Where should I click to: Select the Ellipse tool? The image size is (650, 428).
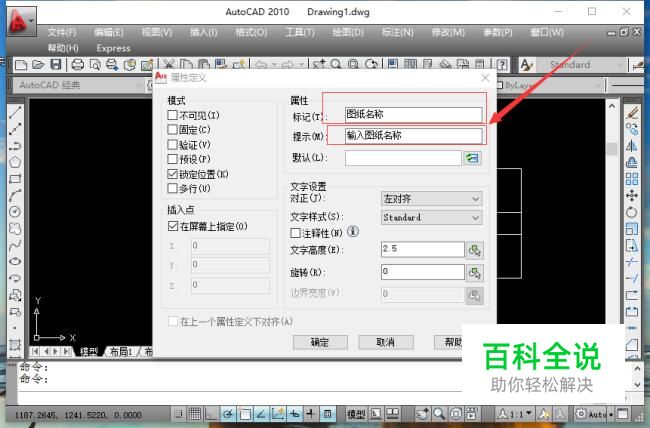pyautogui.click(x=15, y=261)
